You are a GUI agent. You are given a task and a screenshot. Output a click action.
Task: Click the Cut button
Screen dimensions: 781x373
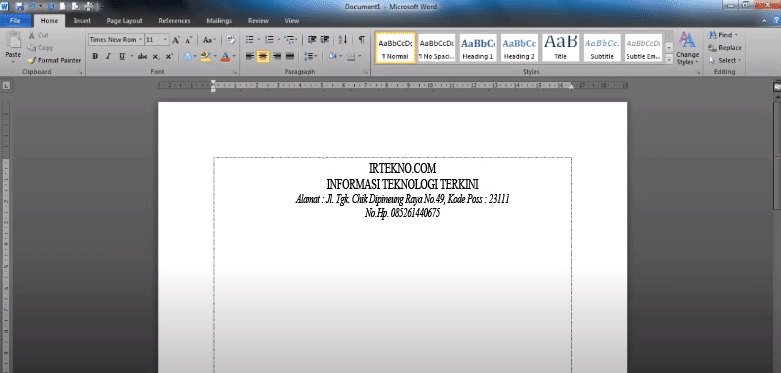[x=39, y=35]
